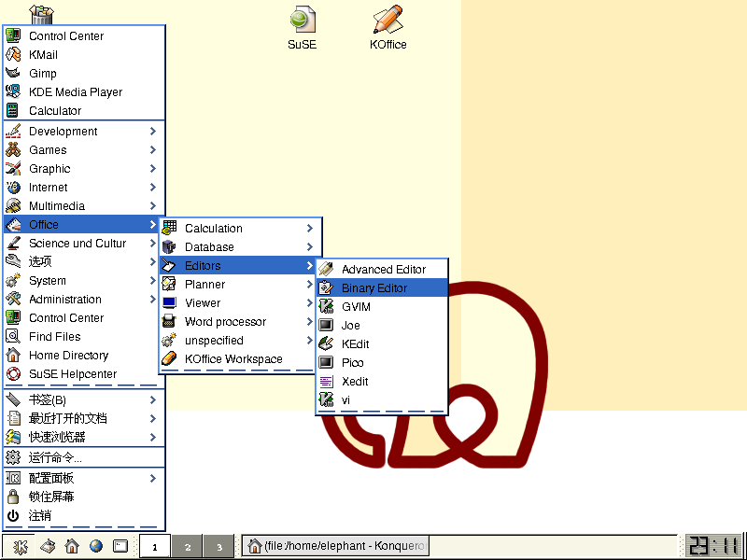Image resolution: width=747 pixels, height=560 pixels.
Task: Click the Gimp icon in K menu
Action: [13, 73]
